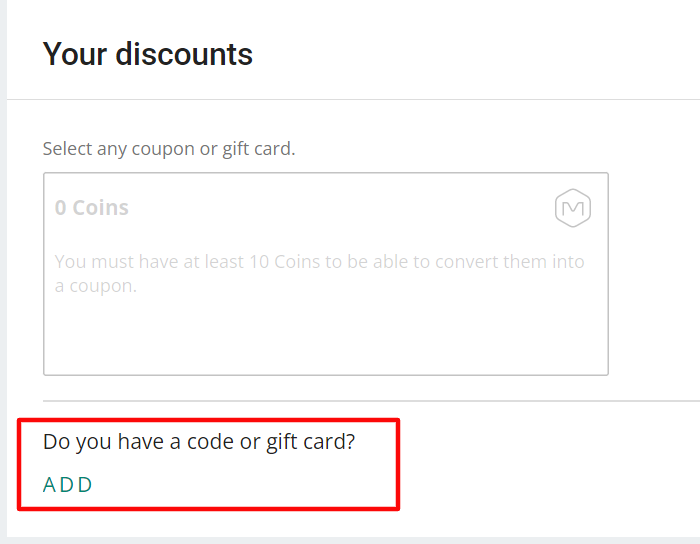The height and width of the screenshot is (544, 700).
Task: Click the word 'Your' in the heading
Action: point(75,54)
